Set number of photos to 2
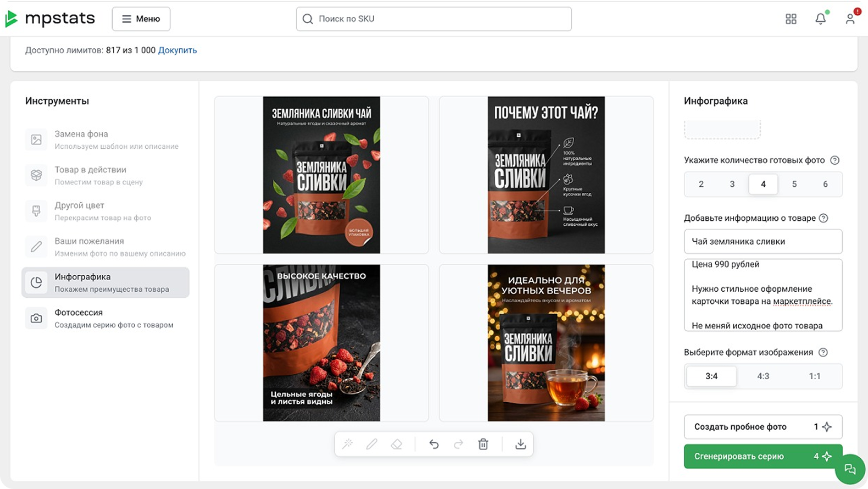This screenshot has height=489, width=868. click(701, 184)
